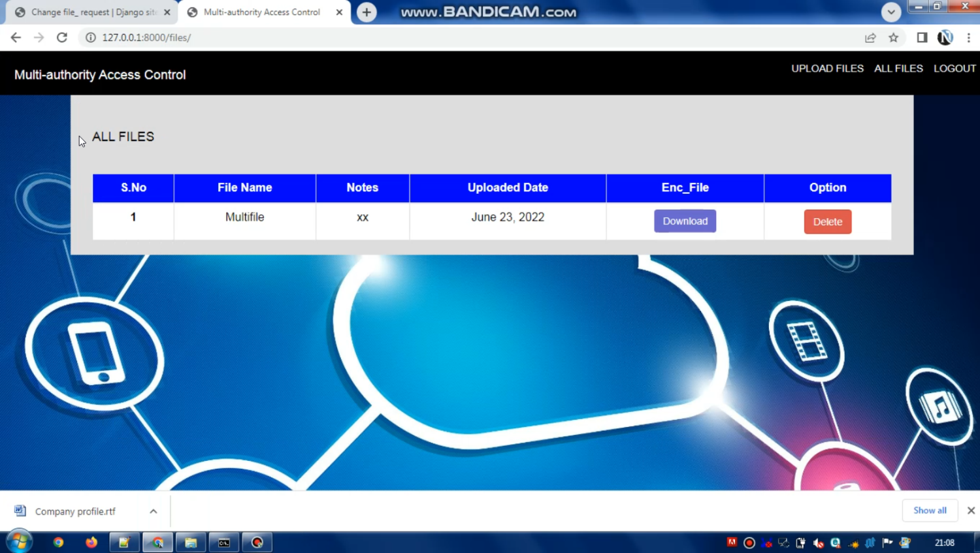Open tab search dropdown arrow
This screenshot has width=980, height=553.
pyautogui.click(x=890, y=12)
